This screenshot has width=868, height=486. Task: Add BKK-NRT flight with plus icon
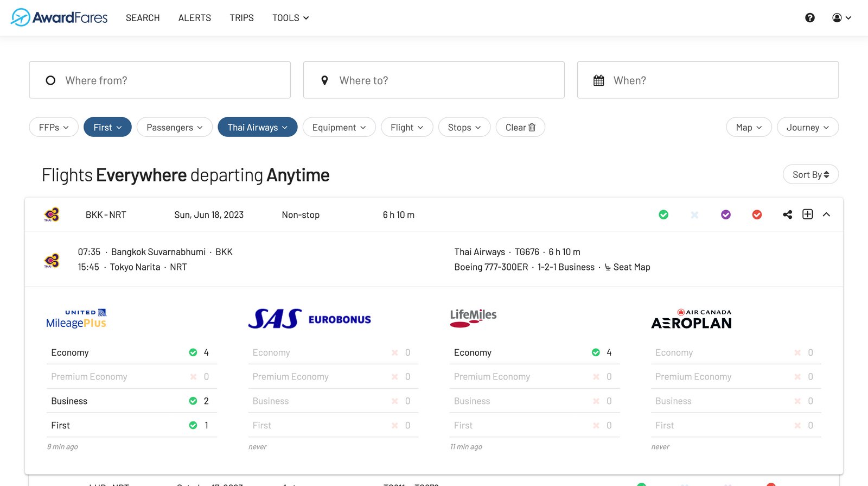(808, 214)
